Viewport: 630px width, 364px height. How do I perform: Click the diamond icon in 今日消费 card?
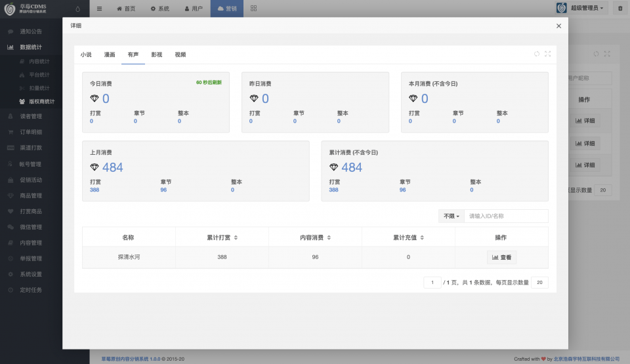point(94,98)
